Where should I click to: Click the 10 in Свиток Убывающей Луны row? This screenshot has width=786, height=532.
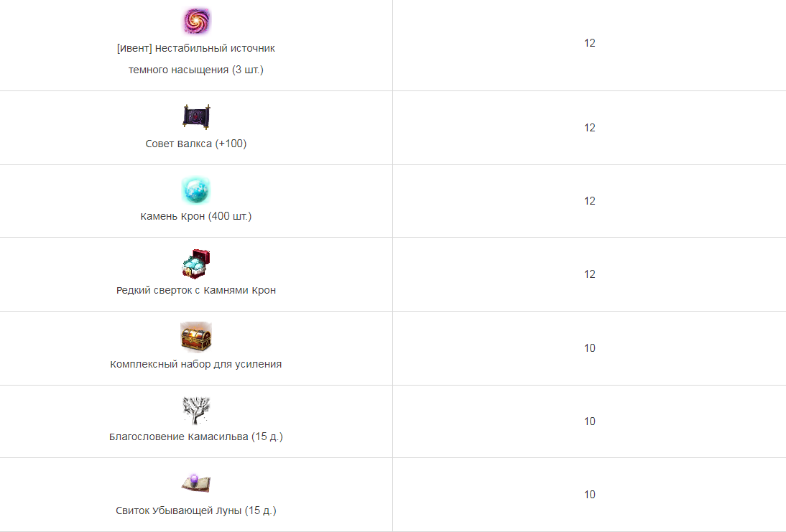pyautogui.click(x=589, y=495)
